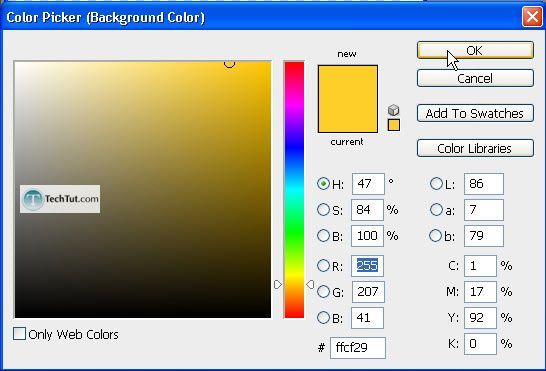Click Add To Swatches button
The width and height of the screenshot is (546, 371).
point(475,113)
